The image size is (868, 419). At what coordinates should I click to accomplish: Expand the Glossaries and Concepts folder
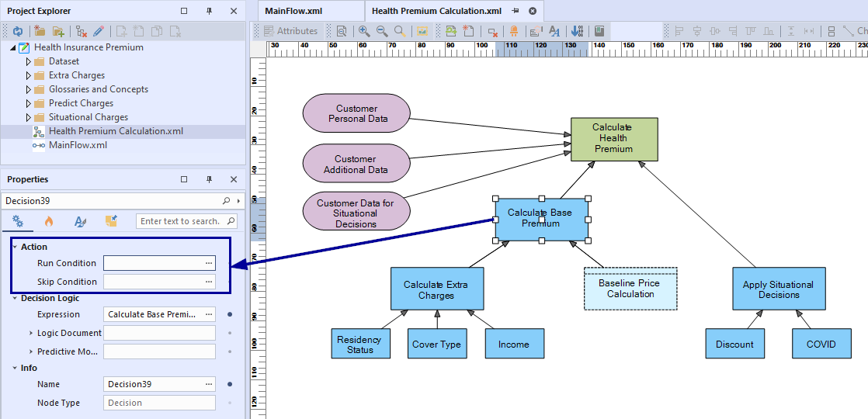[x=29, y=89]
